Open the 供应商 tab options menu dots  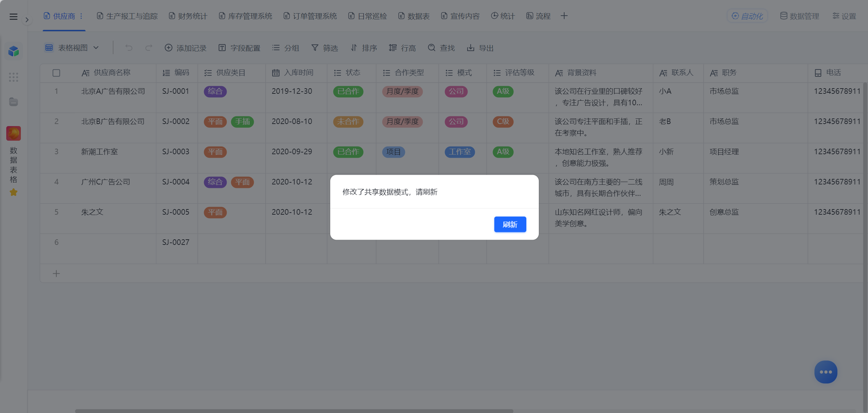(x=81, y=16)
